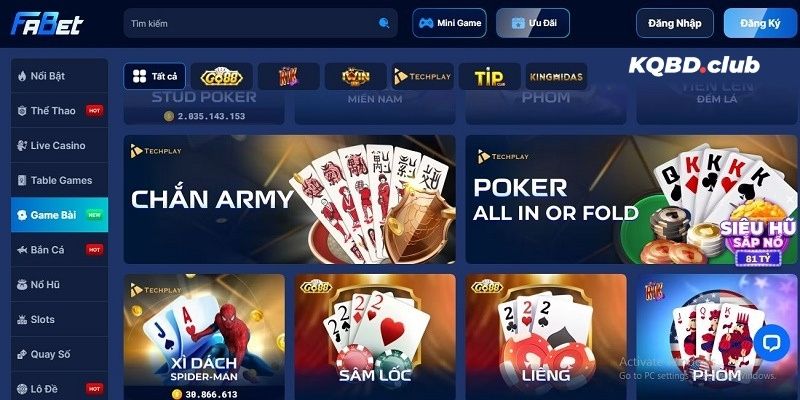The height and width of the screenshot is (400, 800).
Task: Select the iWin provider logo
Action: tap(356, 77)
